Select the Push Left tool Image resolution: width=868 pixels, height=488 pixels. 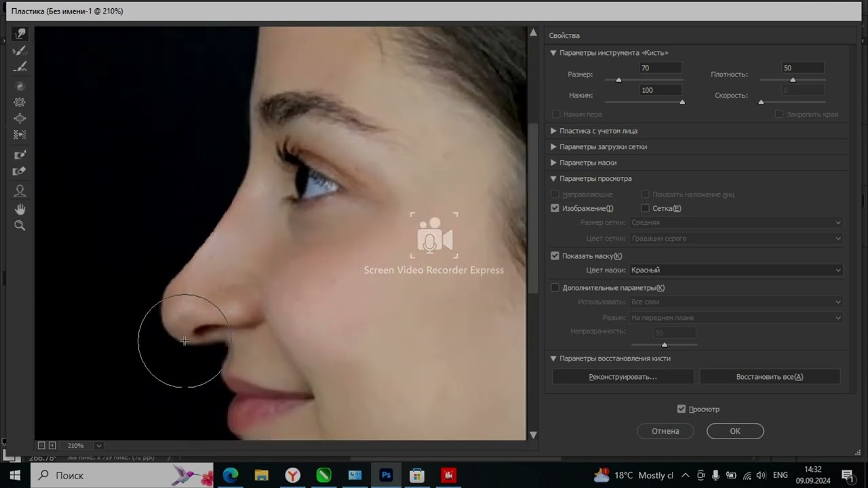click(20, 135)
